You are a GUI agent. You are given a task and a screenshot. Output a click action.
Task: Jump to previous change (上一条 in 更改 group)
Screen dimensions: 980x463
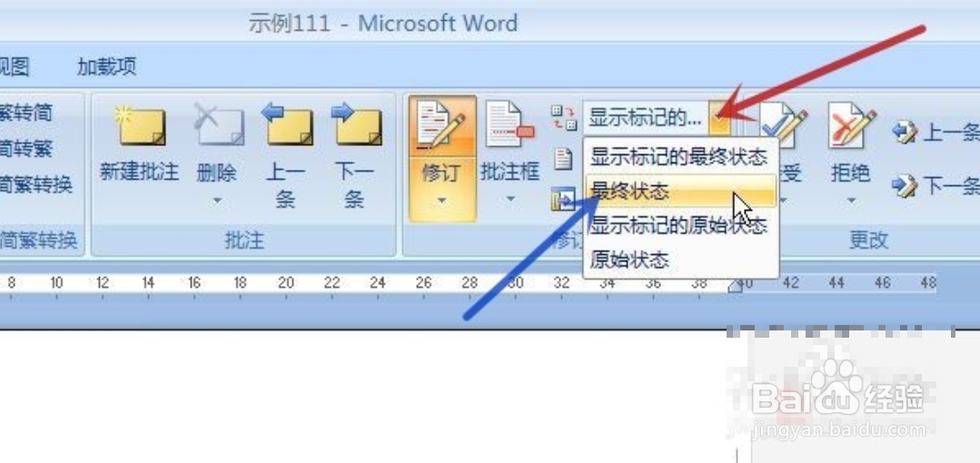[935, 133]
